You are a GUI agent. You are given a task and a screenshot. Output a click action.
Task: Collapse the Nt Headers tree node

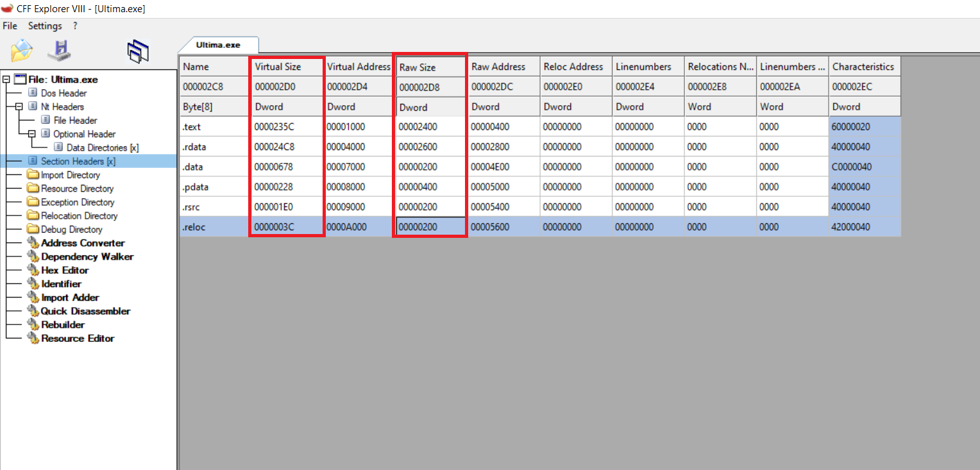pyautogui.click(x=19, y=106)
